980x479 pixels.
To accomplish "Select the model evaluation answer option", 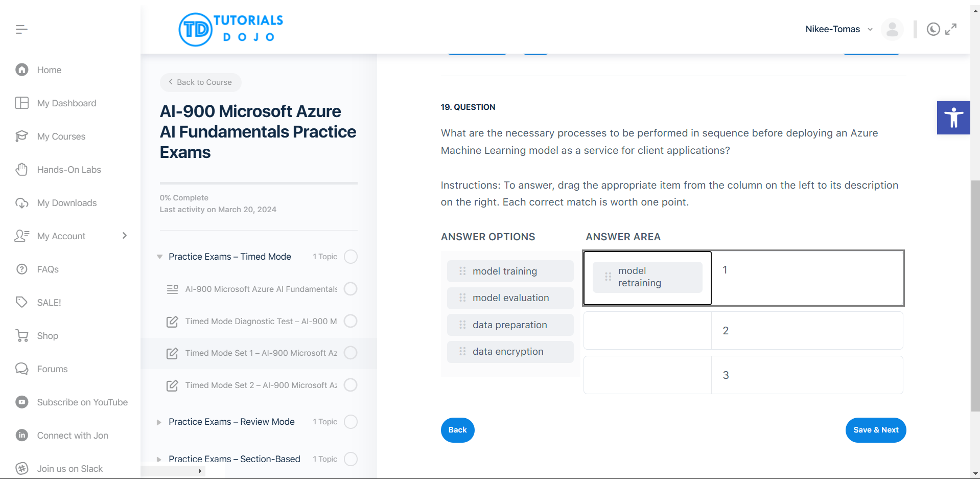I will [510, 298].
